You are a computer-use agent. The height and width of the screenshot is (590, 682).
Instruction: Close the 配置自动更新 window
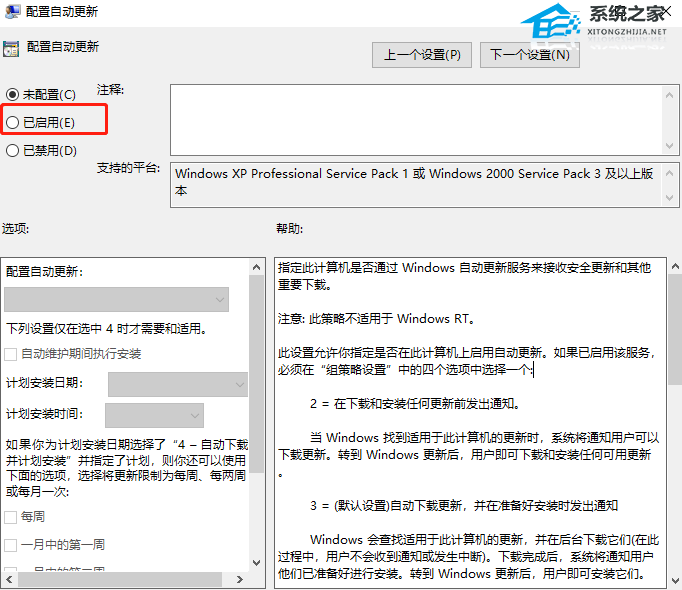(x=668, y=10)
